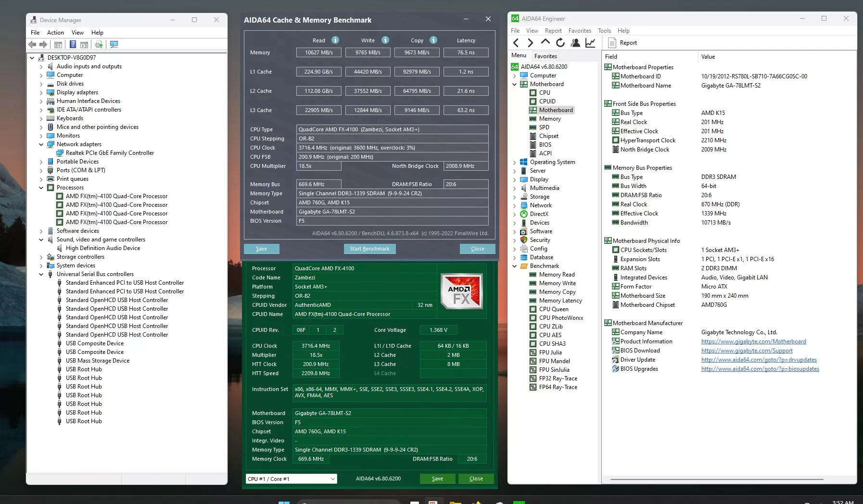Select USB Mass Storage Device entry
The image size is (863, 504).
(x=98, y=361)
